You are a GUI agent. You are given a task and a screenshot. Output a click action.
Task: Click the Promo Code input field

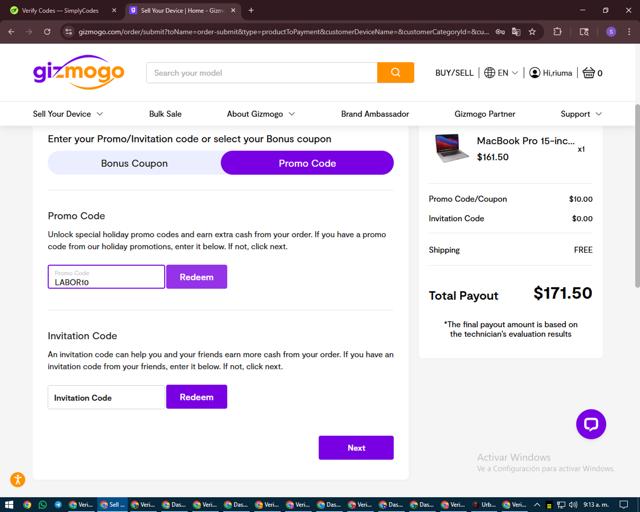click(106, 277)
